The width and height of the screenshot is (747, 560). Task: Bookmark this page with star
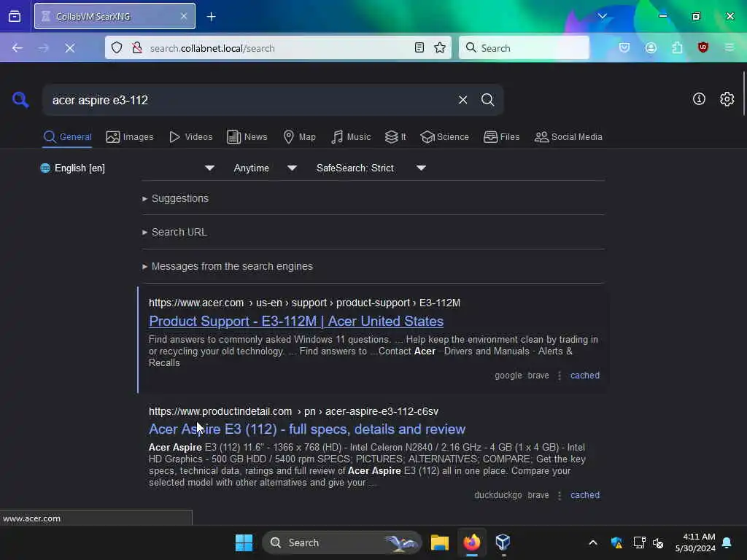tap(440, 47)
